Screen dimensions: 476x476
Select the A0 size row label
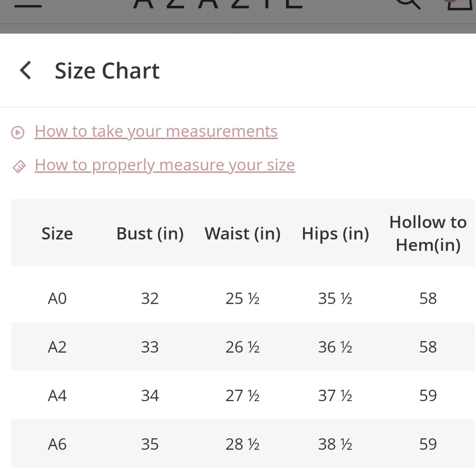click(x=57, y=298)
